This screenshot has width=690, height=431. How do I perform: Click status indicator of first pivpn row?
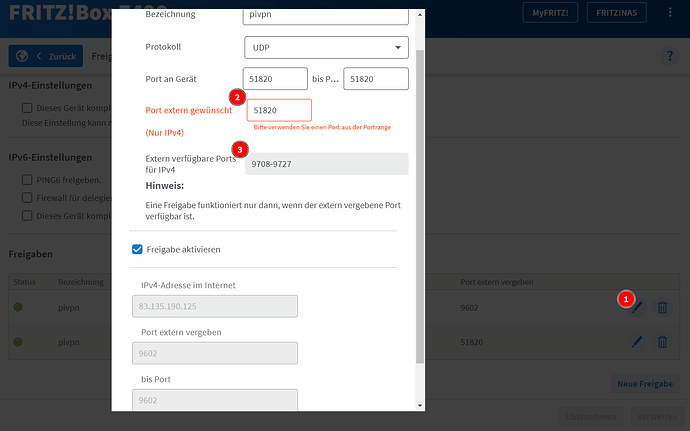point(17,307)
